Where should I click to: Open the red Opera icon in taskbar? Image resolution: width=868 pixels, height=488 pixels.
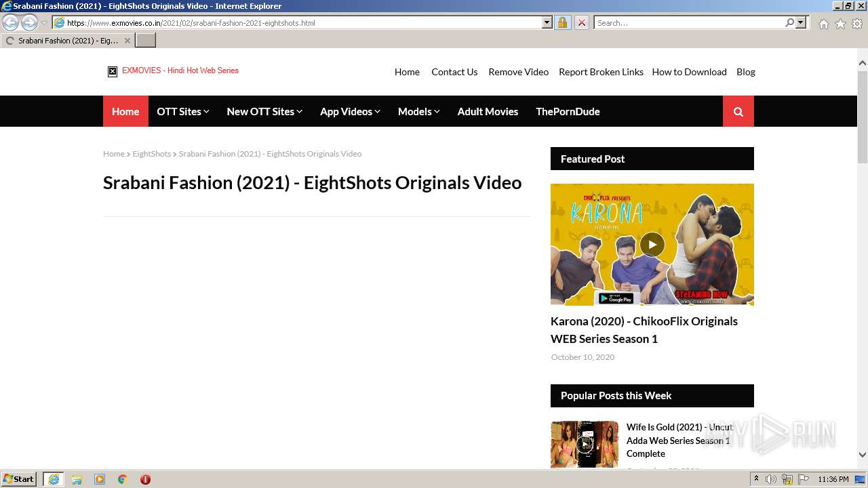pyautogui.click(x=145, y=479)
